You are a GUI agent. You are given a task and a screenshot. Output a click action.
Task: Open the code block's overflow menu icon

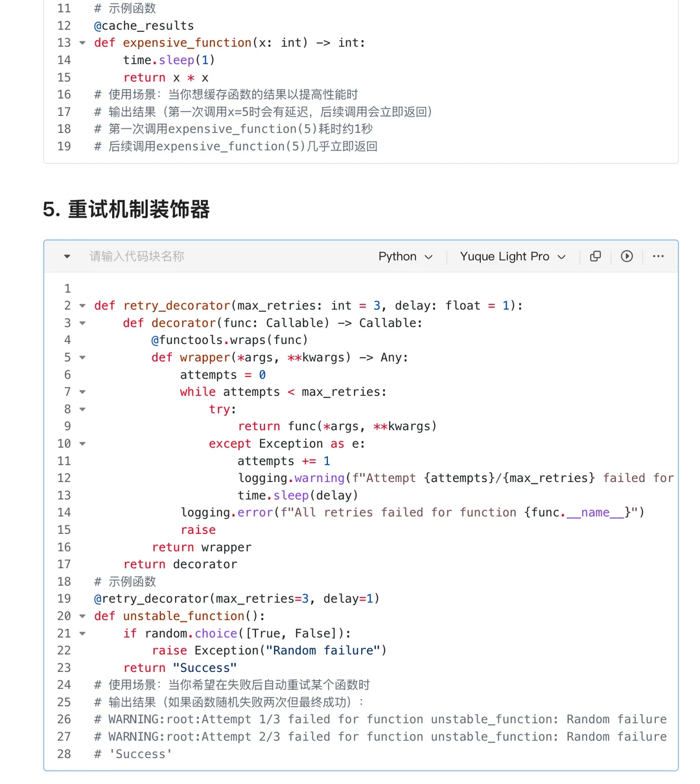[x=658, y=256]
